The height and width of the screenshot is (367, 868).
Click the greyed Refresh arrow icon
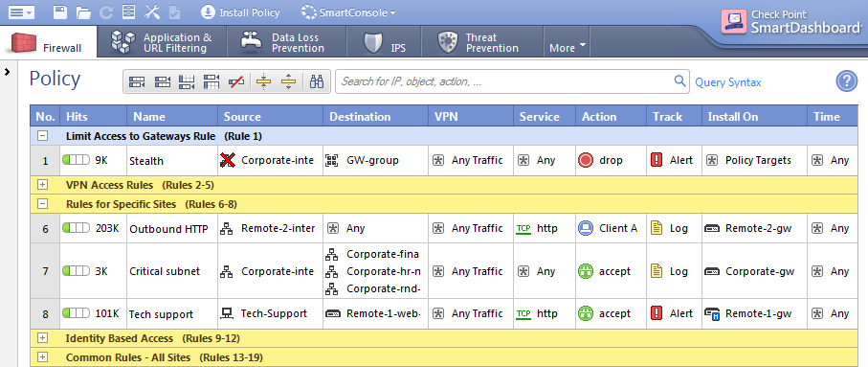pos(107,12)
